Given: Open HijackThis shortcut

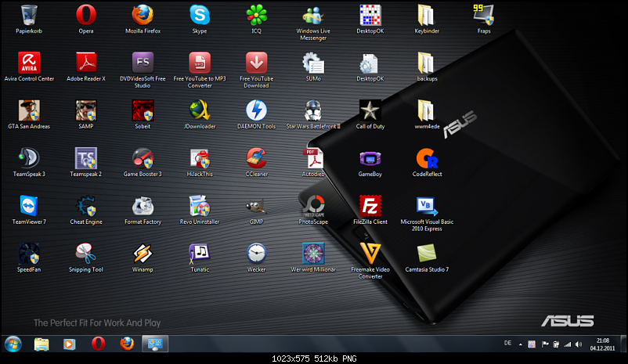Looking at the screenshot, I should (x=200, y=158).
